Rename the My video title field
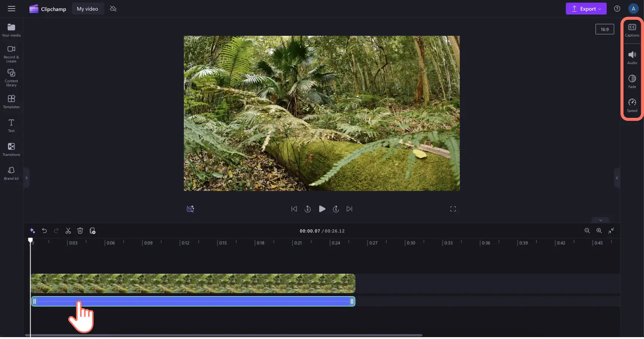The width and height of the screenshot is (644, 339). 88,9
